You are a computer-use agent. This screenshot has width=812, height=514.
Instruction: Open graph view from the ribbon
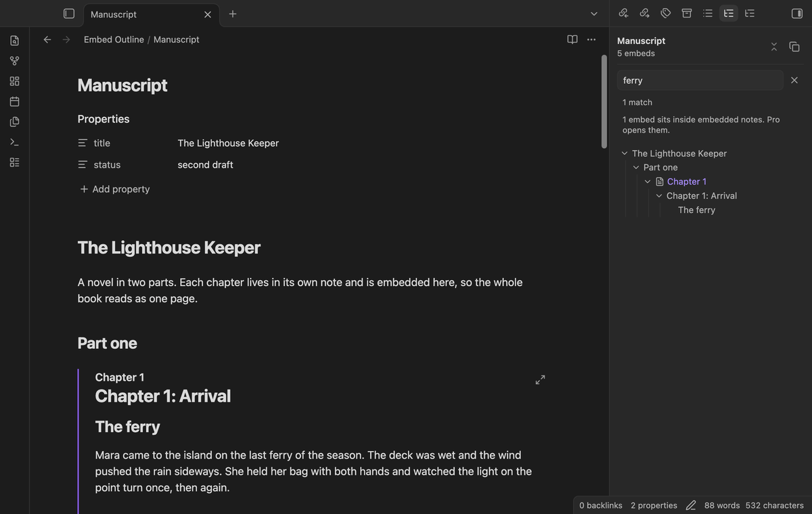pos(14,61)
